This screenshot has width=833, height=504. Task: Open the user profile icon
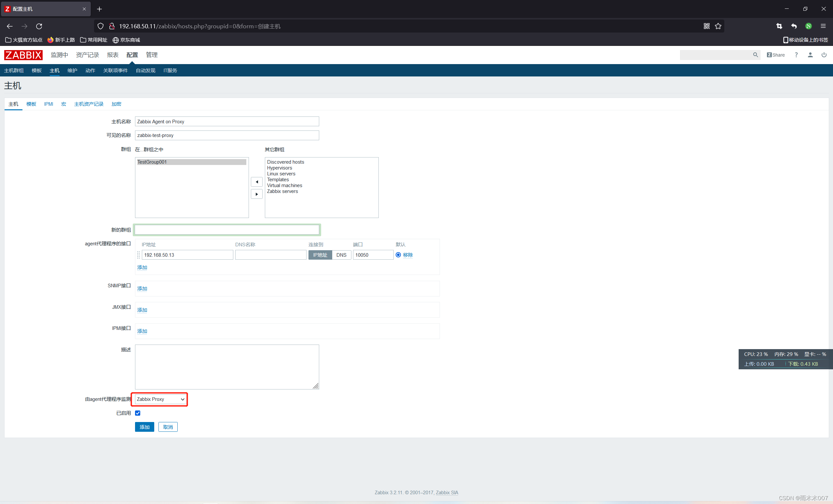click(810, 55)
